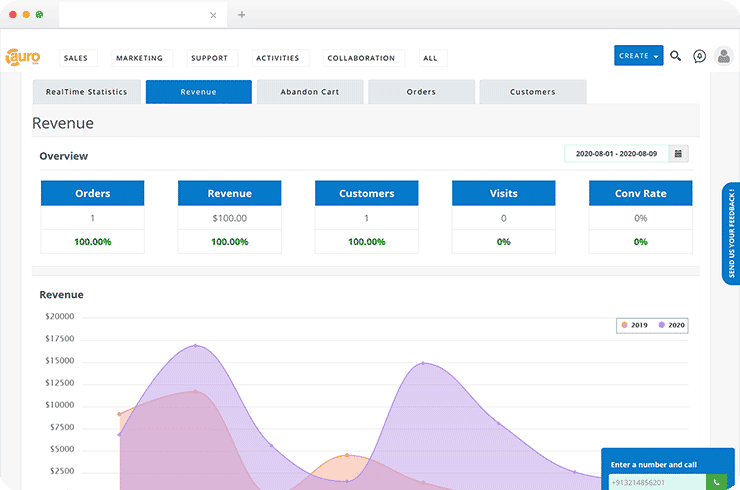Click the Auro logo

coord(22,57)
